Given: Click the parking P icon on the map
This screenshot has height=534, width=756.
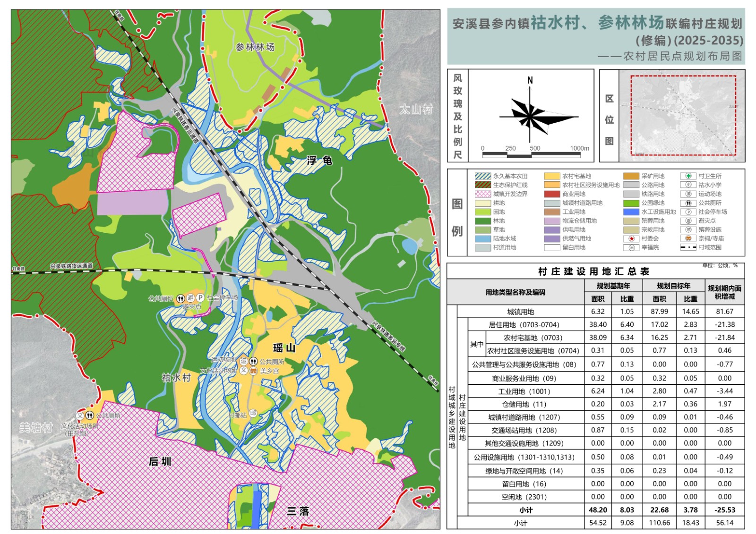Looking at the screenshot, I should (200, 298).
